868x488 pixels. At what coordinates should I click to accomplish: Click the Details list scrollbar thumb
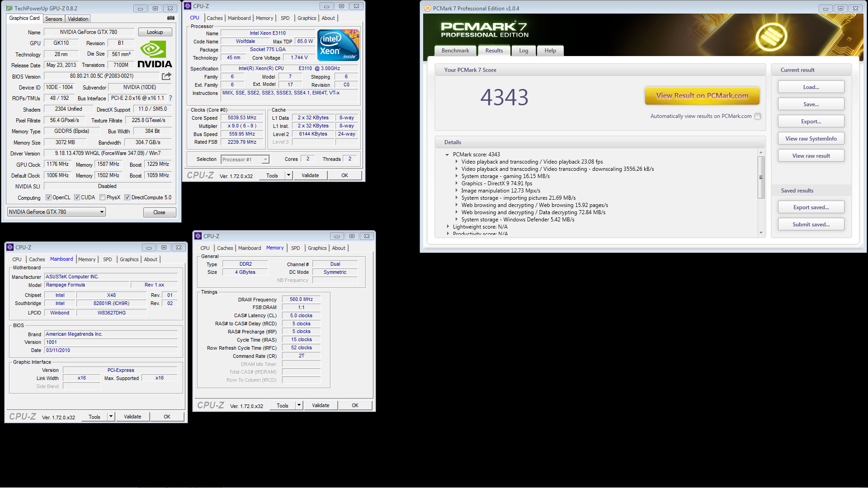click(761, 177)
